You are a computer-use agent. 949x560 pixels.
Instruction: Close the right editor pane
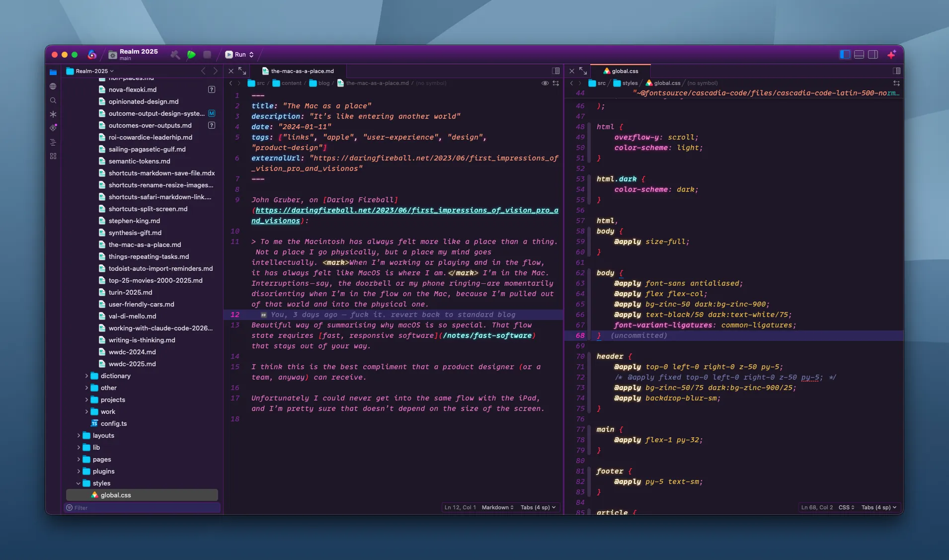(x=572, y=71)
